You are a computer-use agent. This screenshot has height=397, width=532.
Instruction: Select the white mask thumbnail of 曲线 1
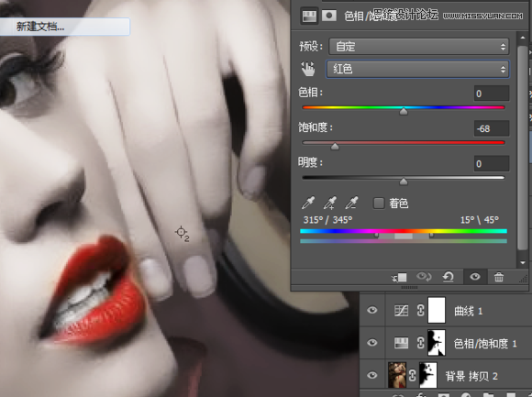437,310
